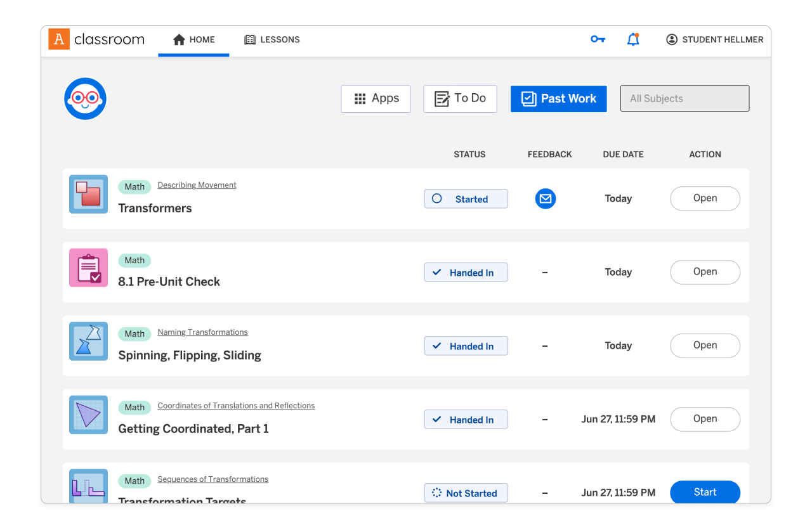Screen dimensions: 812x530
Task: Expand the All Subjects dropdown
Action: [x=684, y=99]
